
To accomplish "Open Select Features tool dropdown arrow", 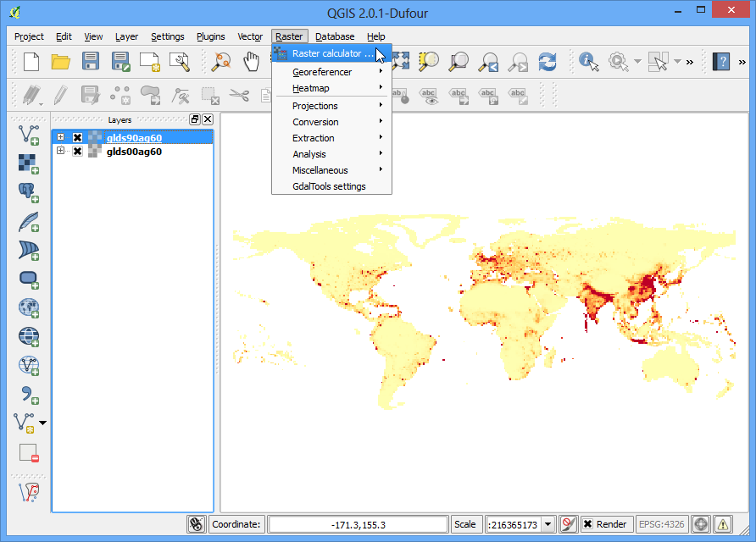I will pos(677,62).
